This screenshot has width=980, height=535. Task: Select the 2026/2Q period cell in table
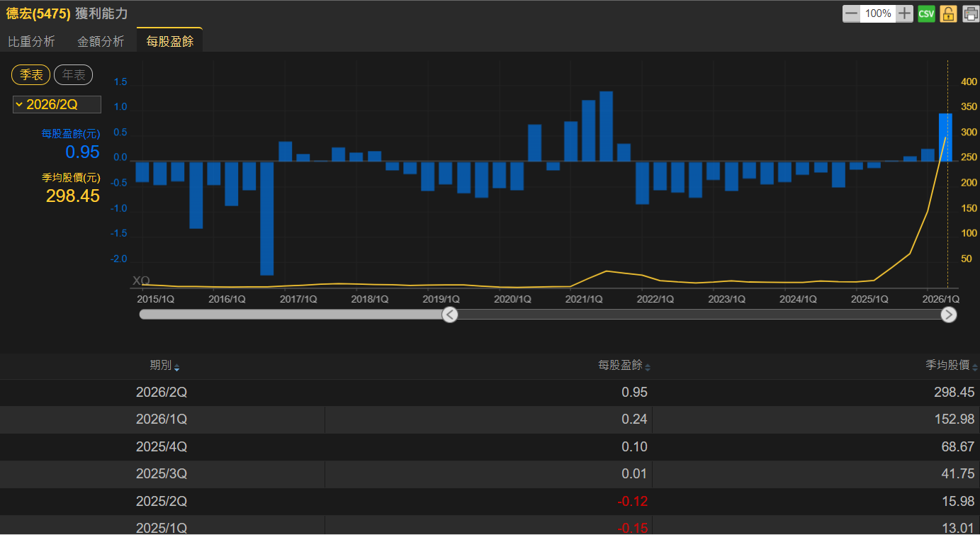(162, 393)
